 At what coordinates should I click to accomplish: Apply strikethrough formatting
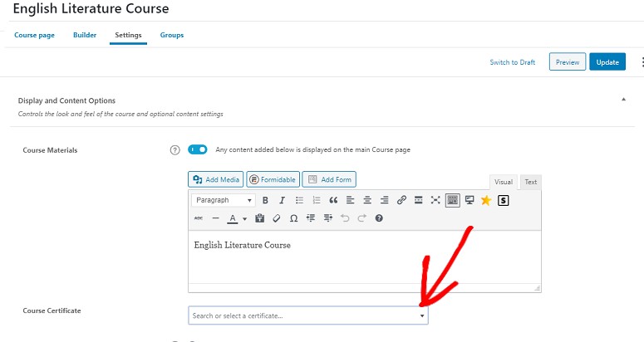199,218
